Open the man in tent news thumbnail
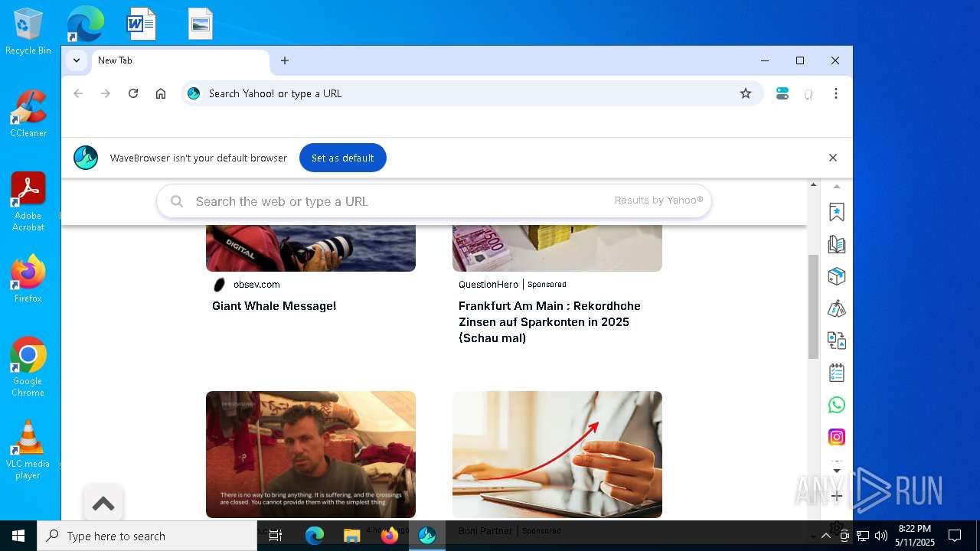Image resolution: width=980 pixels, height=551 pixels. (x=311, y=455)
